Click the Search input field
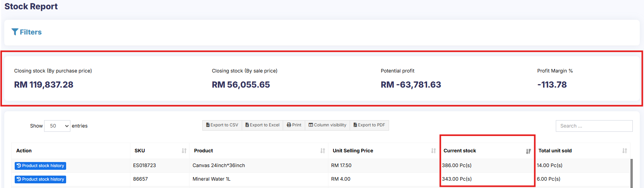 (594, 126)
